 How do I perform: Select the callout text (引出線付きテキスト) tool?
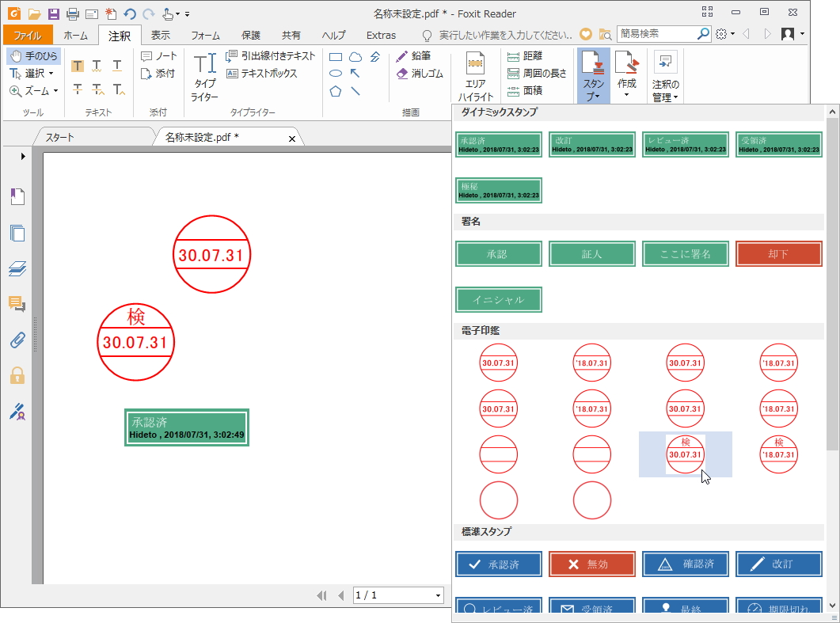click(271, 55)
